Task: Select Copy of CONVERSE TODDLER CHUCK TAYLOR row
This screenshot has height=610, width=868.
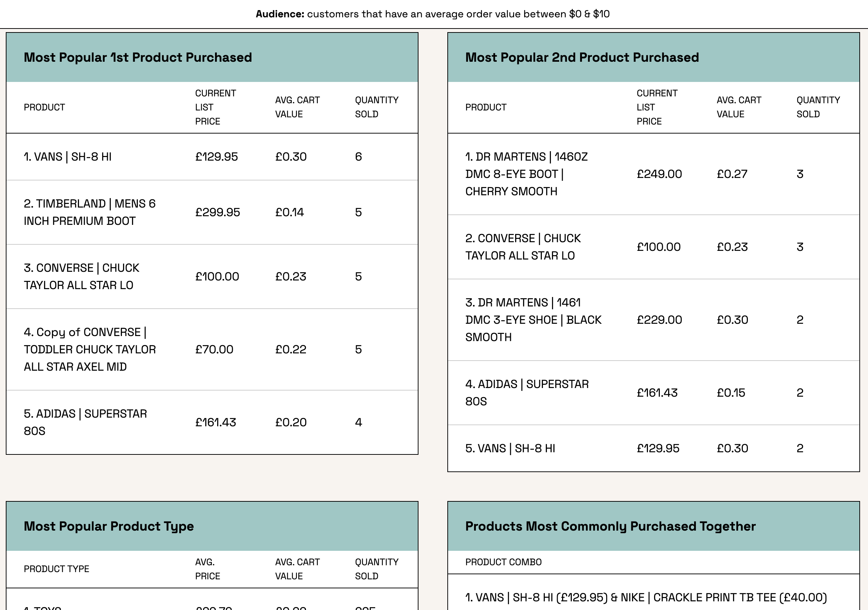Action: click(x=89, y=349)
